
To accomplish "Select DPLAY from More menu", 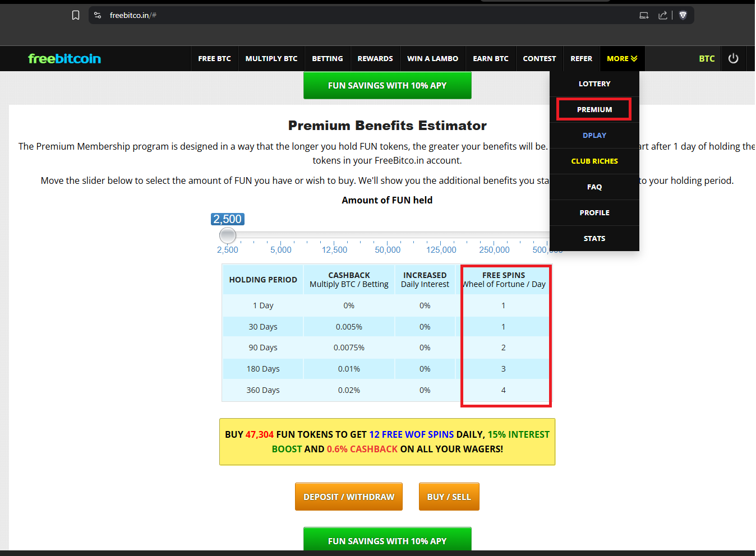I will click(594, 135).
